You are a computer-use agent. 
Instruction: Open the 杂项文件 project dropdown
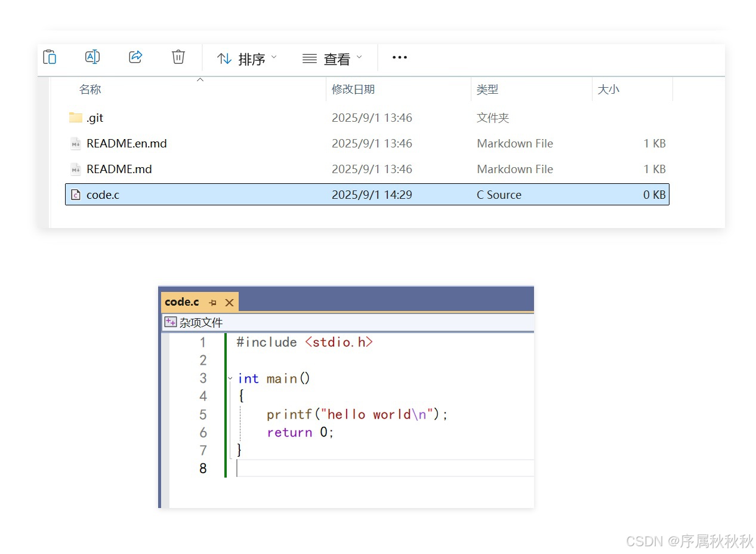point(348,322)
